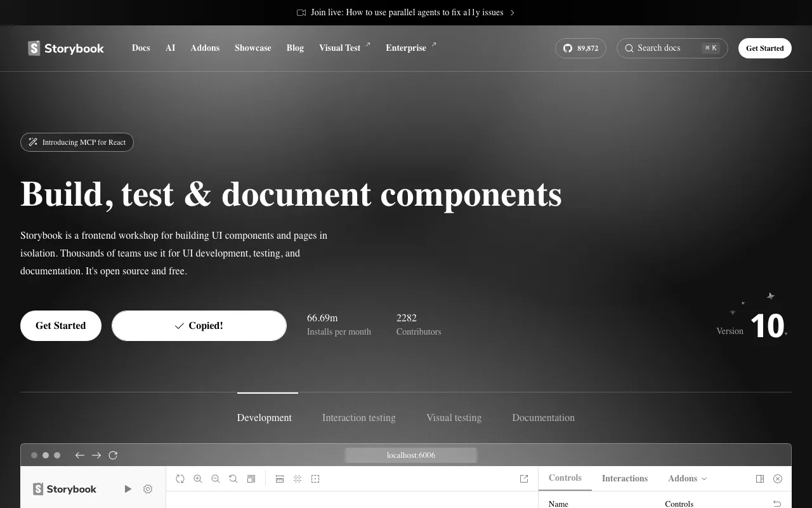Reset controls with the undo arrow icon
This screenshot has height=508, width=812.
click(x=777, y=504)
